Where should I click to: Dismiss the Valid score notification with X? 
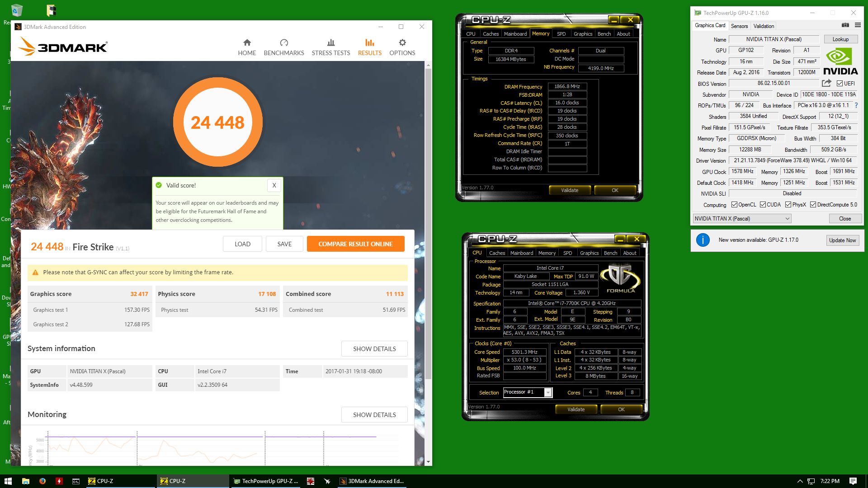pos(274,185)
